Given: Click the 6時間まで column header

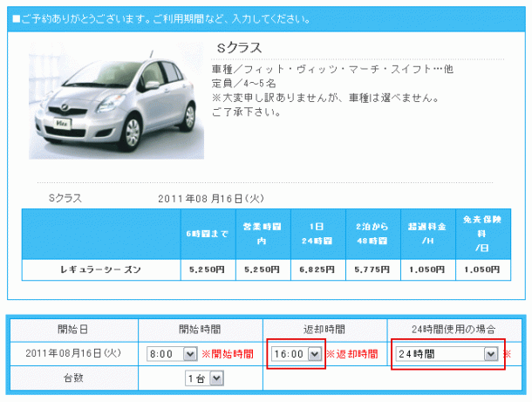Looking at the screenshot, I should [208, 234].
